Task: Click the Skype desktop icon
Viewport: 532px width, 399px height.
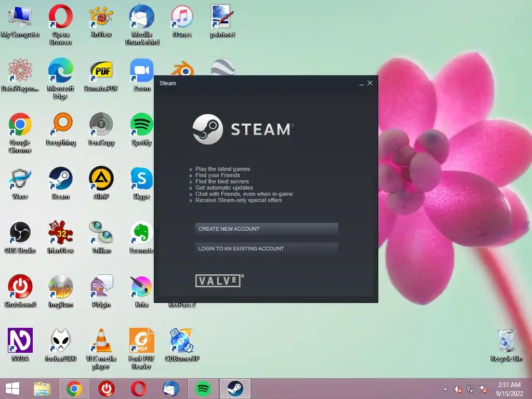Action: 141,183
